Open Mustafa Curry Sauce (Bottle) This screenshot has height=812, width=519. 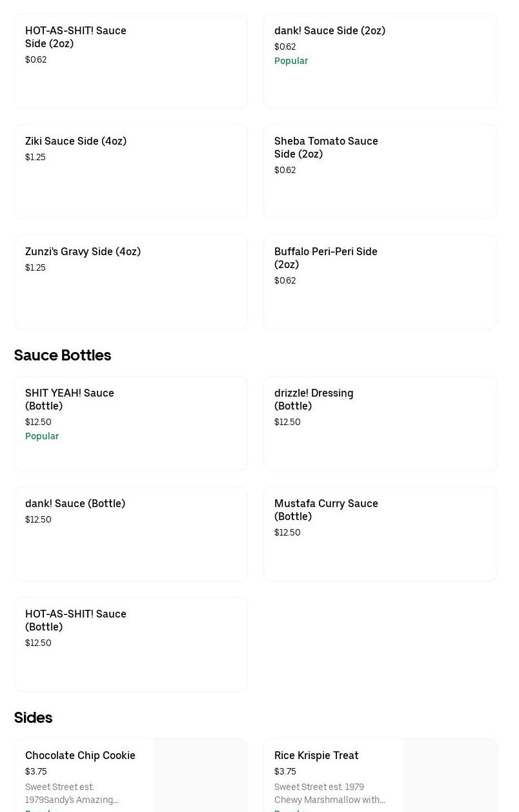[380, 534]
